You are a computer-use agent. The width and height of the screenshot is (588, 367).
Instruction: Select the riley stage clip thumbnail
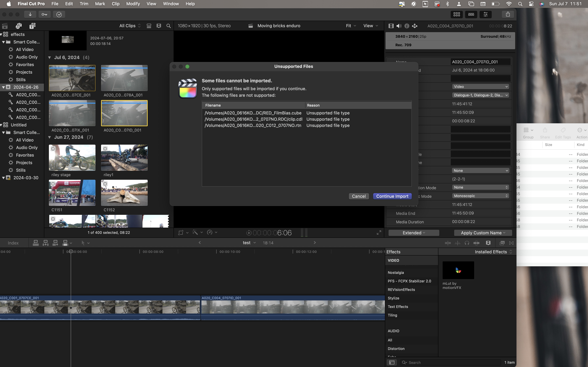[x=72, y=158]
